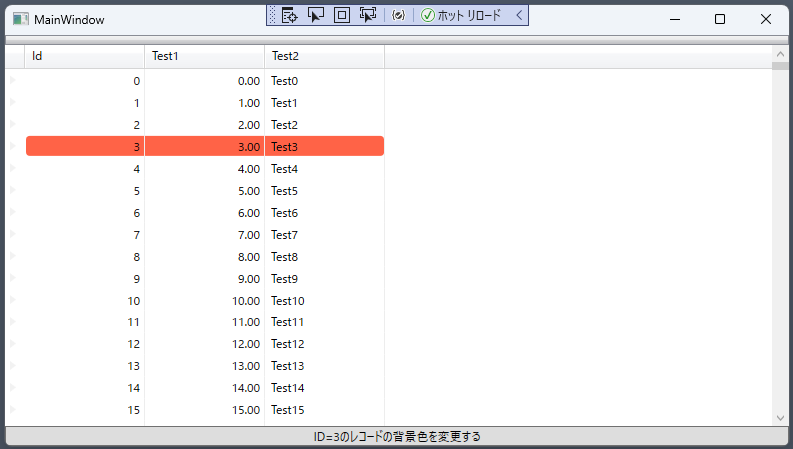Sort by the Test2 column header
The image size is (793, 449).
324,56
